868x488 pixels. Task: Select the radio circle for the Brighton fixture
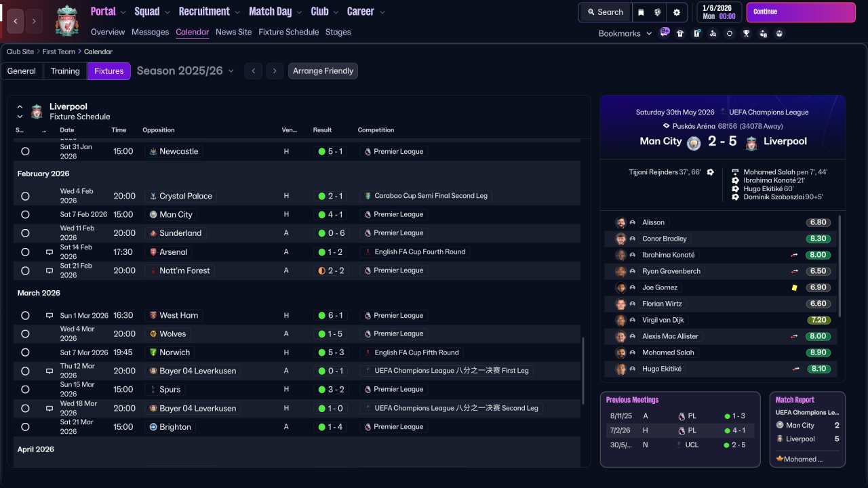(25, 427)
